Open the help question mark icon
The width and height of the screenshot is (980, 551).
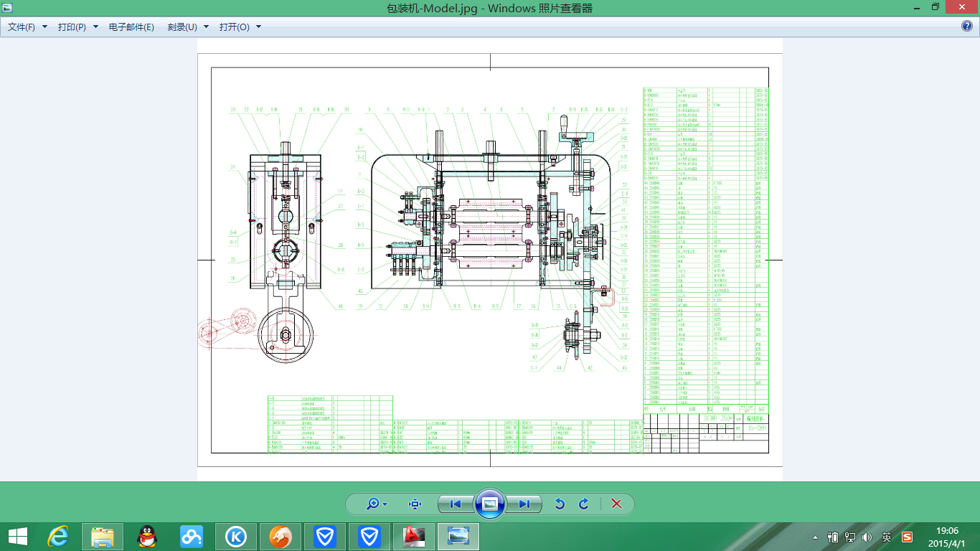coord(967,27)
